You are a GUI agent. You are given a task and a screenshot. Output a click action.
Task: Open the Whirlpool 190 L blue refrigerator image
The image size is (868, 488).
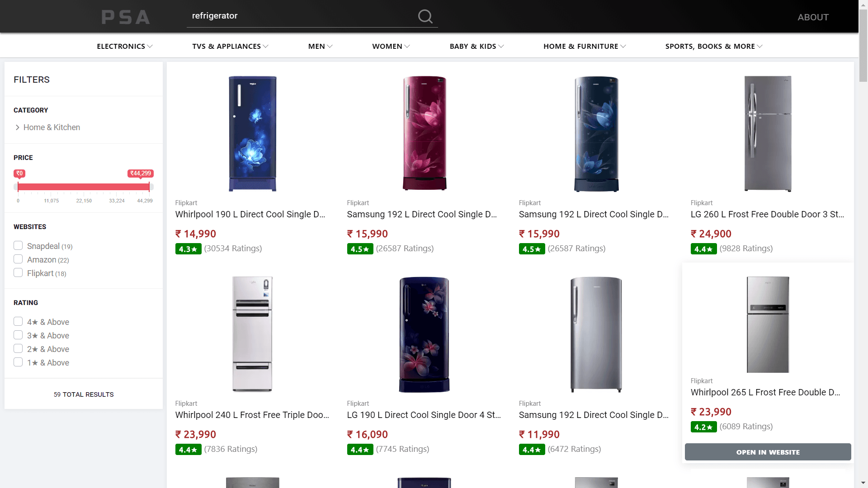[252, 134]
